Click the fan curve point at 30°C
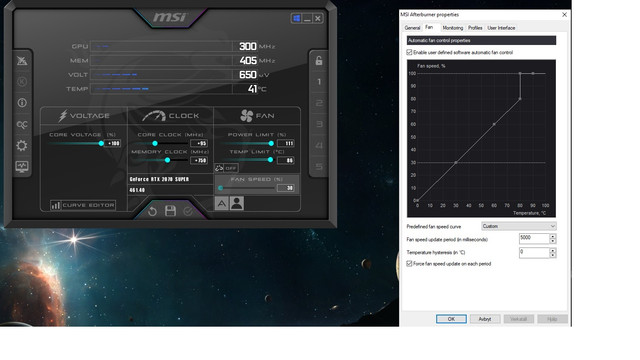The image size is (640, 360). pyautogui.click(x=456, y=162)
